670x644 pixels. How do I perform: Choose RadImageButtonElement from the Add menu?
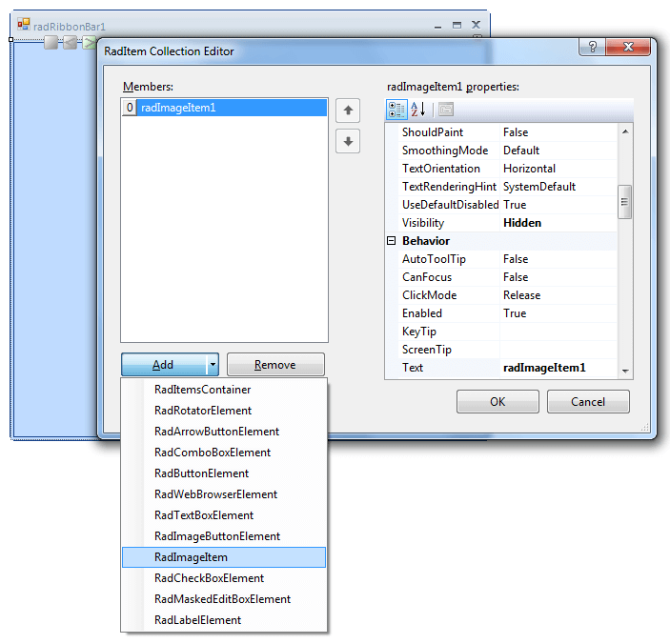(x=224, y=536)
